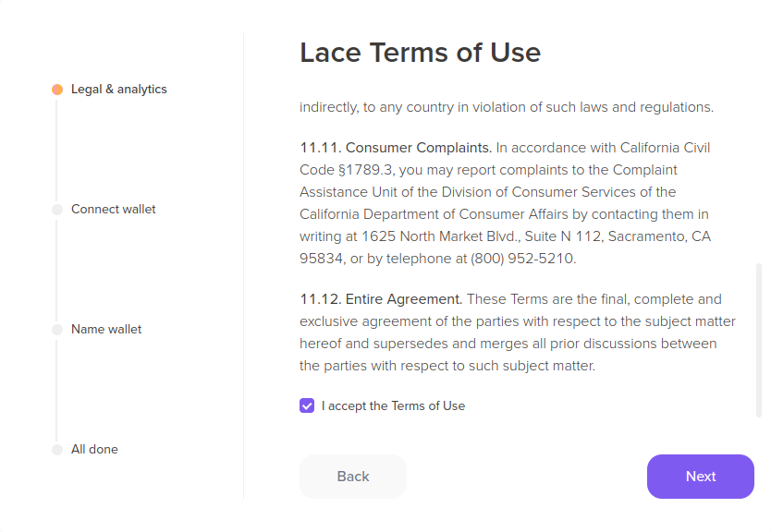
Task: Click the Name wallet step dot
Action: click(x=57, y=330)
